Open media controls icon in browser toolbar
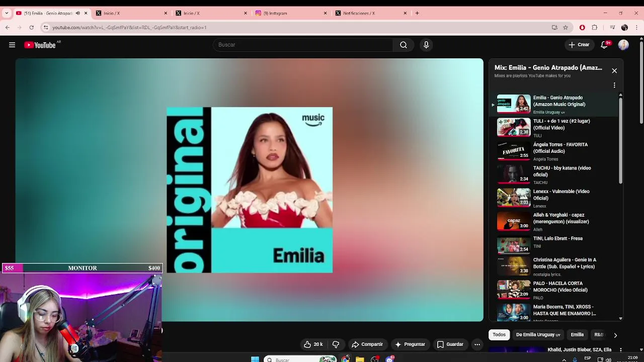The width and height of the screenshot is (644, 362). tap(612, 28)
